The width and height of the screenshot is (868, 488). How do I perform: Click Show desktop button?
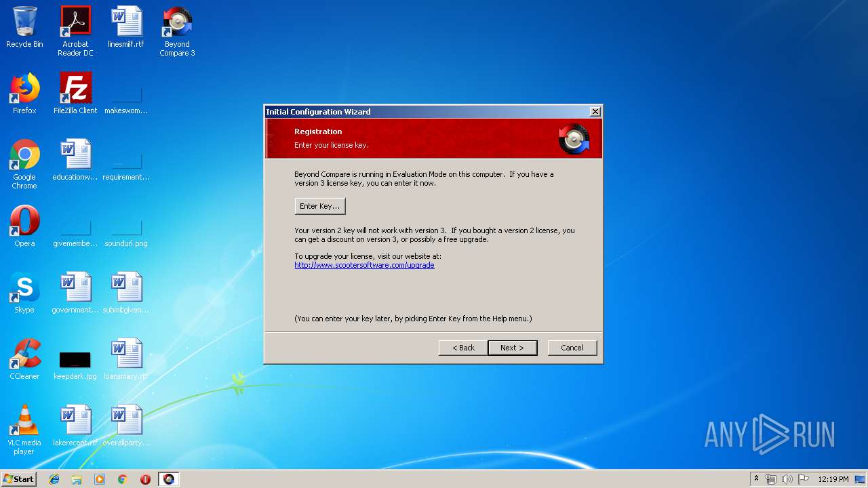click(x=861, y=479)
